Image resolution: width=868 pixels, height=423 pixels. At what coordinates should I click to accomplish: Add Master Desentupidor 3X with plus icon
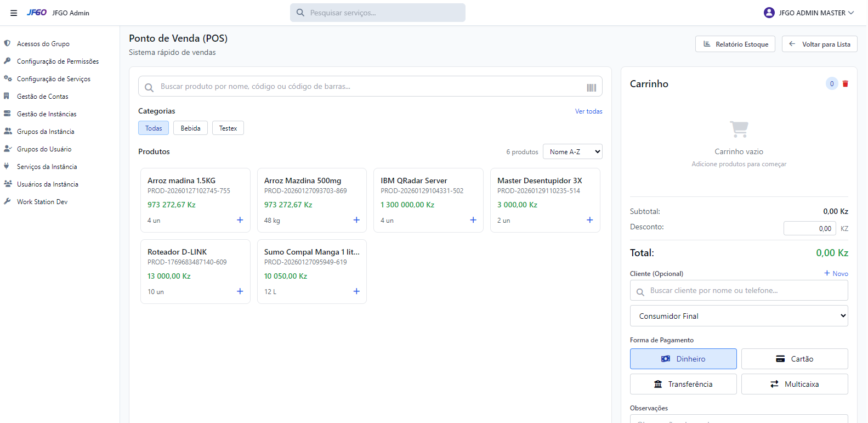[589, 220]
